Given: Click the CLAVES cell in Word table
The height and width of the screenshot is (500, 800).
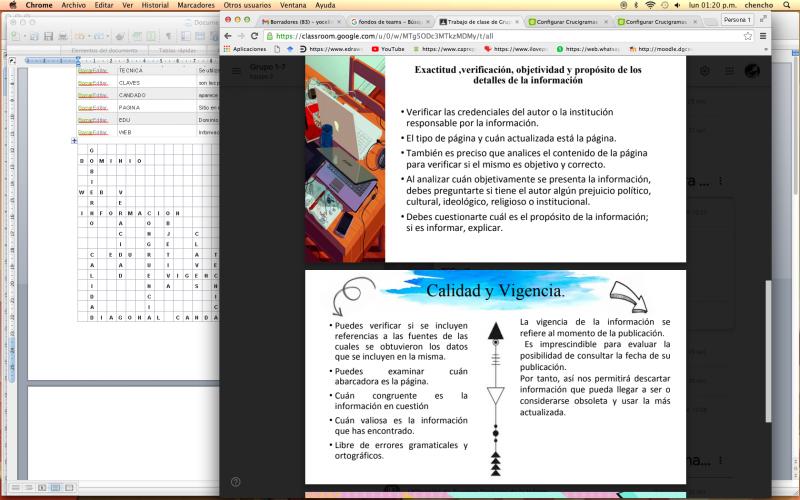Looking at the screenshot, I should coord(157,83).
